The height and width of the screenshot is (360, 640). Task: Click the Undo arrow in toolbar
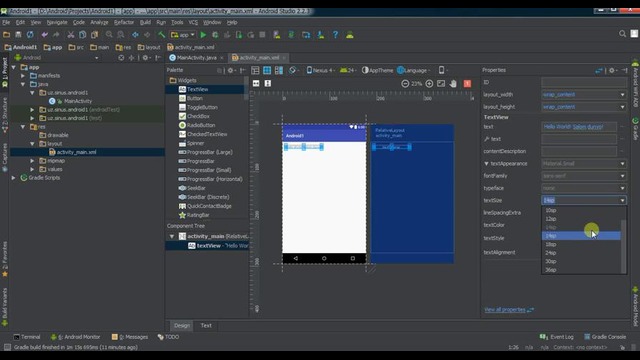click(44, 35)
